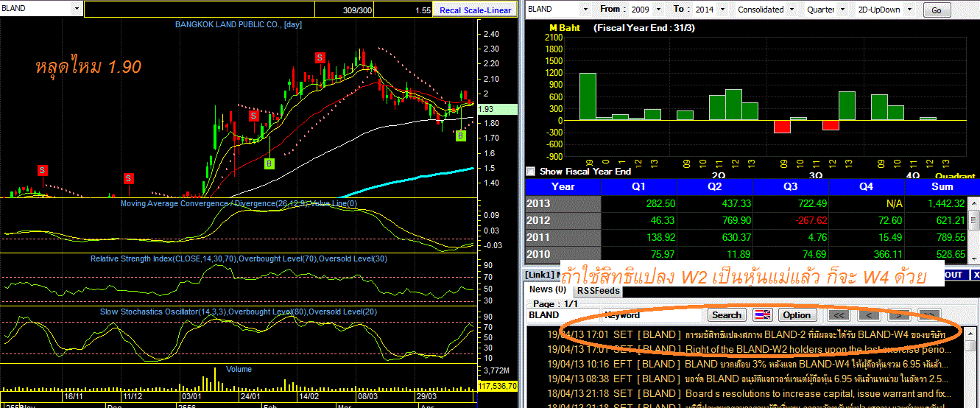The image size is (980, 408).
Task: Open the 19/04/13 10:16 EFT BLAND news item
Action: tap(746, 364)
